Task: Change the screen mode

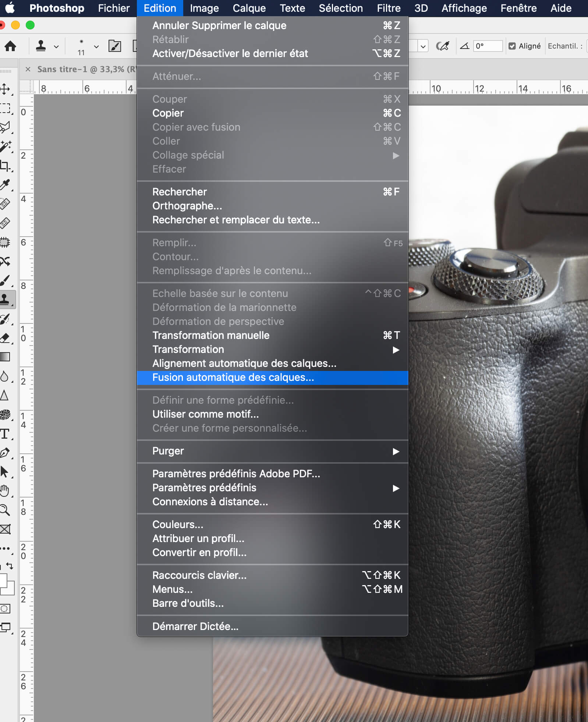Action: pyautogui.click(x=5, y=627)
